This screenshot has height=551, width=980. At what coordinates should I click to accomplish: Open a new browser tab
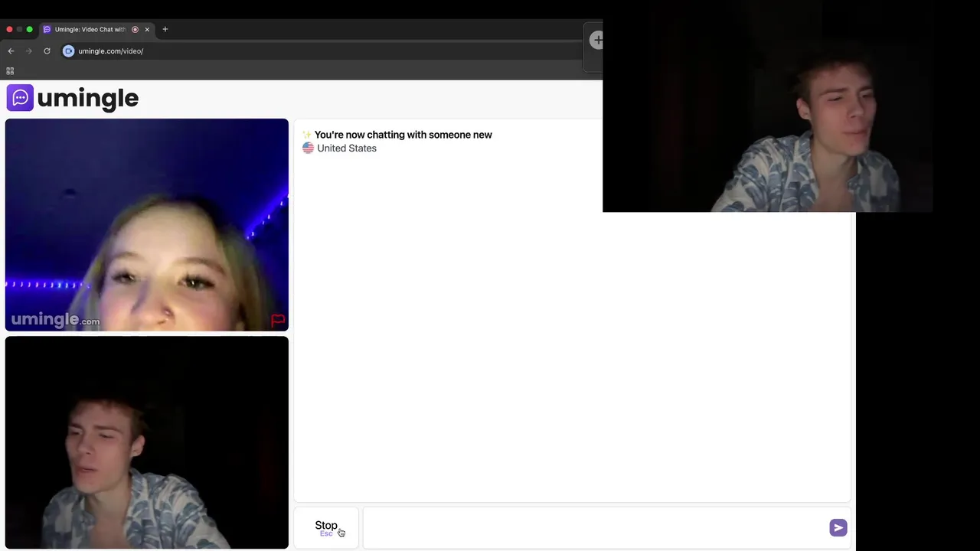pos(165,29)
